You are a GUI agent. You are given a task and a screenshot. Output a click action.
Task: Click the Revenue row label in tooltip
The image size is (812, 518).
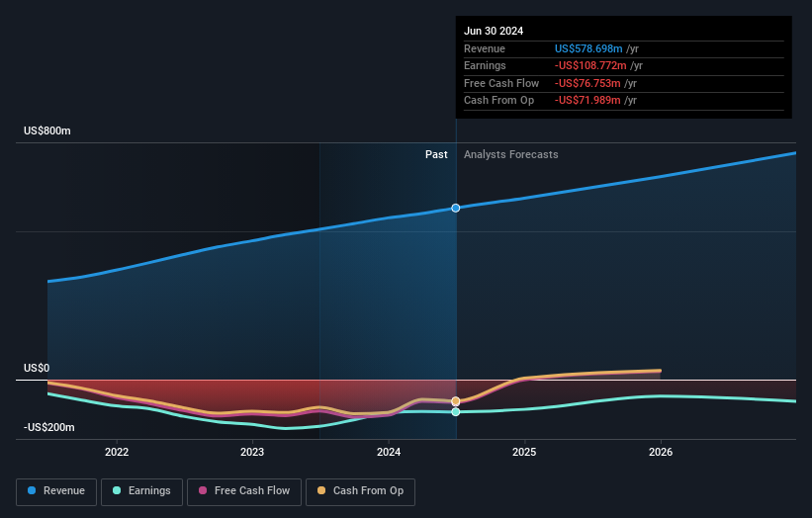(x=485, y=48)
